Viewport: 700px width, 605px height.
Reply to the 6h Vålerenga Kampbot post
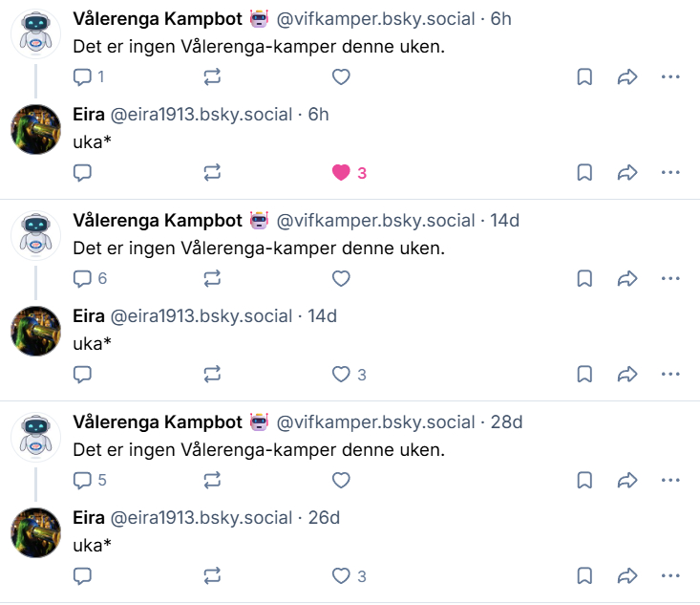click(83, 77)
